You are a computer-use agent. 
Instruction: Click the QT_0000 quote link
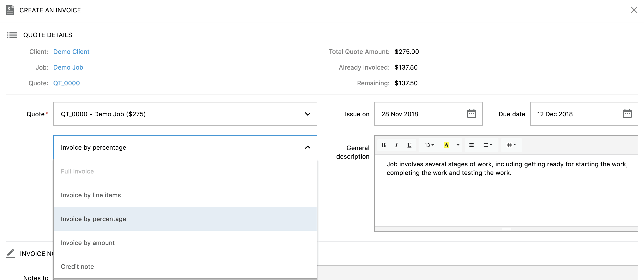click(x=67, y=83)
